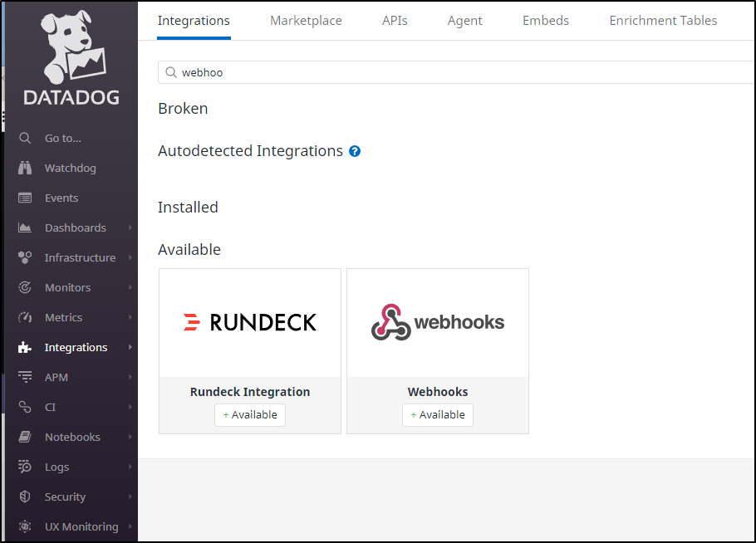Select UX Monitoring label in the sidebar

pos(81,526)
